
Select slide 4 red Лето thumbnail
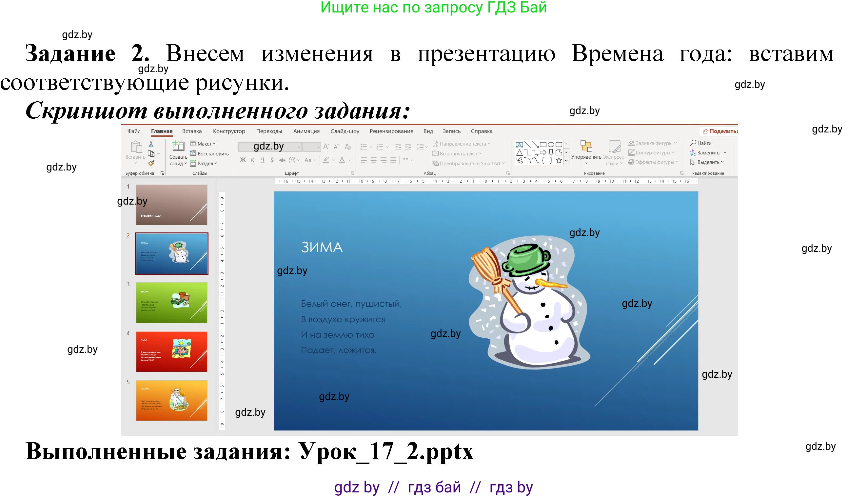click(x=172, y=351)
